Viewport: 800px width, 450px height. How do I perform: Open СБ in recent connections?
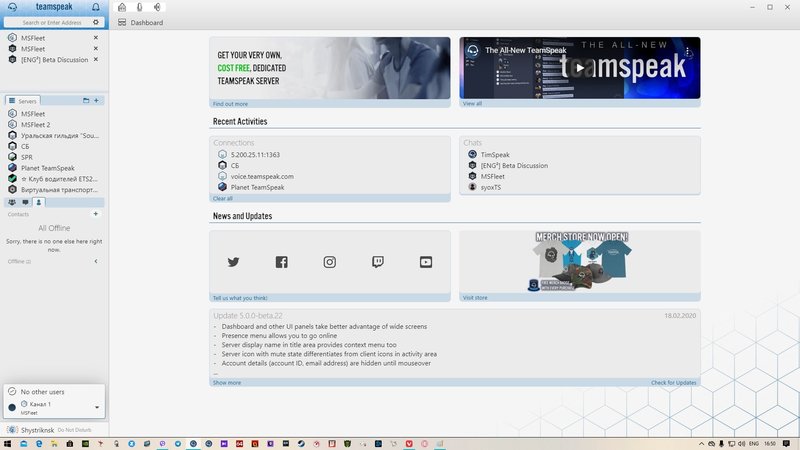pyautogui.click(x=235, y=165)
